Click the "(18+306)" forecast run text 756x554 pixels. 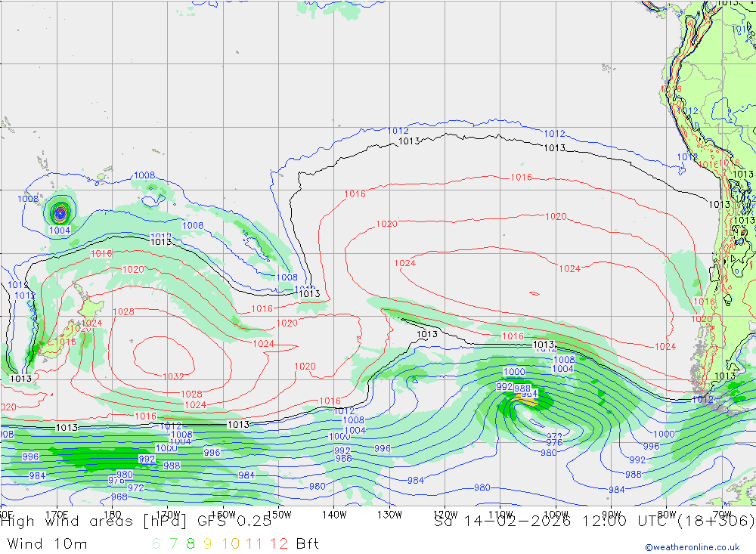tap(717, 522)
